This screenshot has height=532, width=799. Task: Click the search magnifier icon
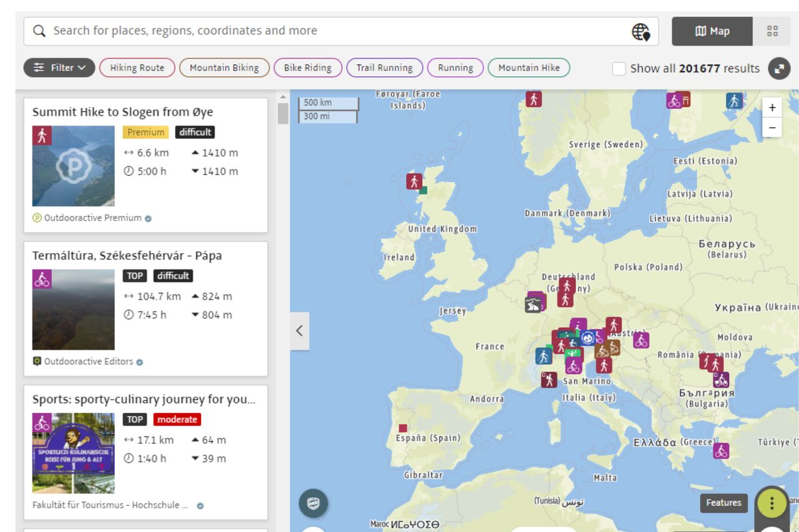pyautogui.click(x=39, y=30)
